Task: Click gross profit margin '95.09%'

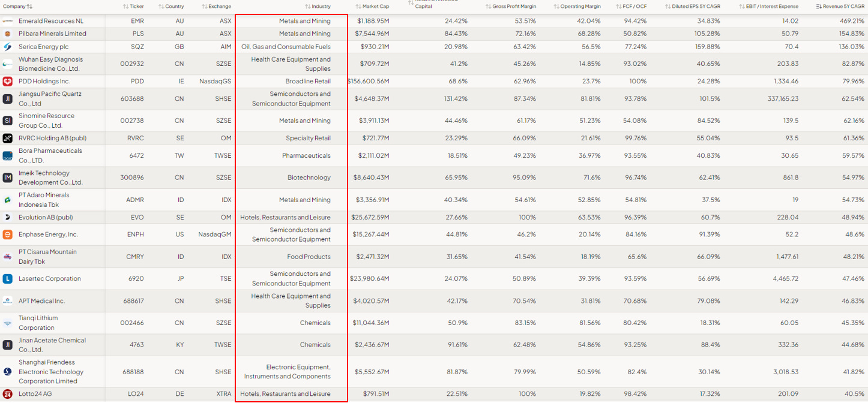Action: point(525,178)
